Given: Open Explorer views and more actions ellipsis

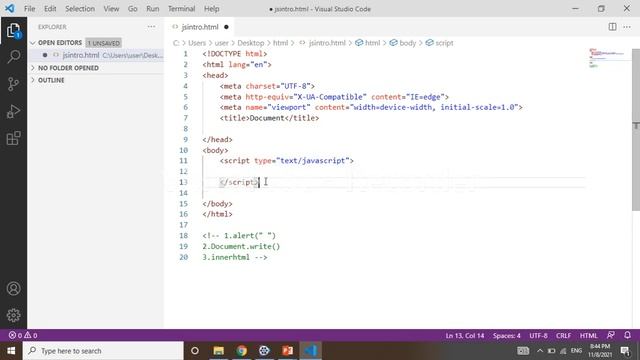Looking at the screenshot, I should point(151,27).
